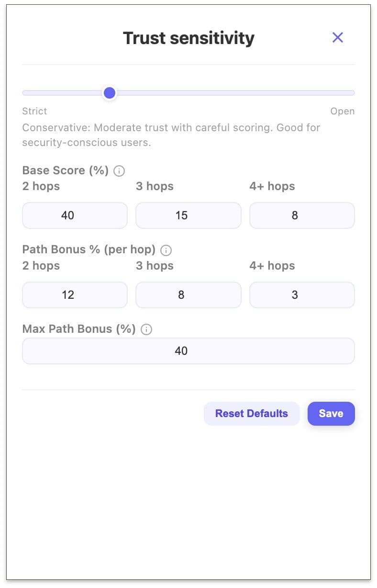This screenshot has width=377, height=588.
Task: Select the 2 hops Base Score field showing 40
Action: point(74,215)
